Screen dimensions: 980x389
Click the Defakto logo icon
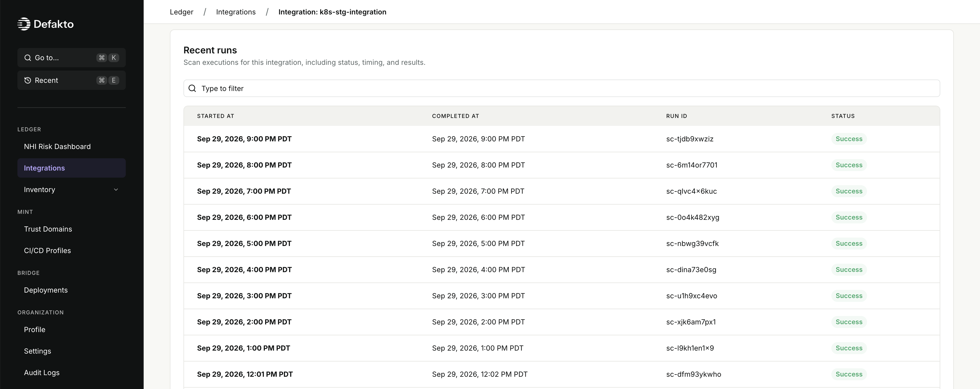tap(24, 24)
